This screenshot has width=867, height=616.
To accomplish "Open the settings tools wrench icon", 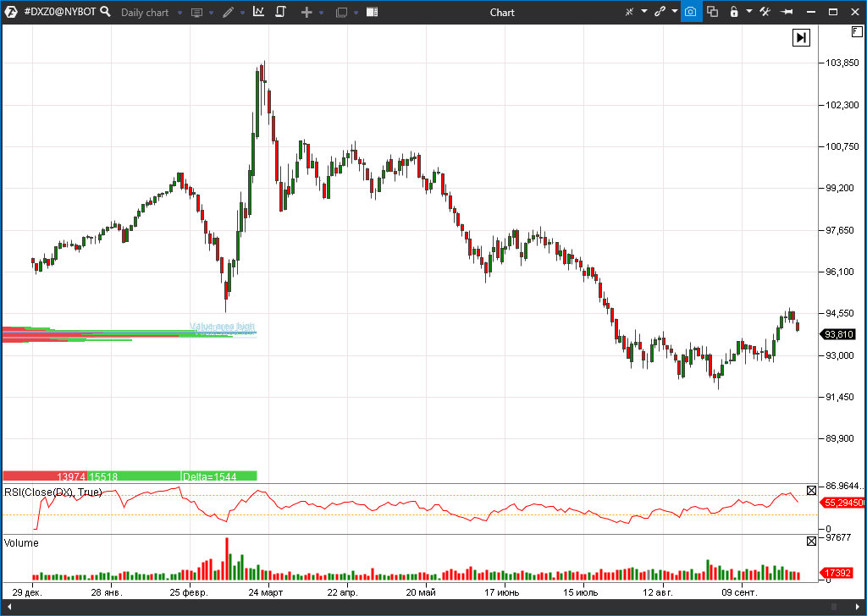I will (x=765, y=12).
